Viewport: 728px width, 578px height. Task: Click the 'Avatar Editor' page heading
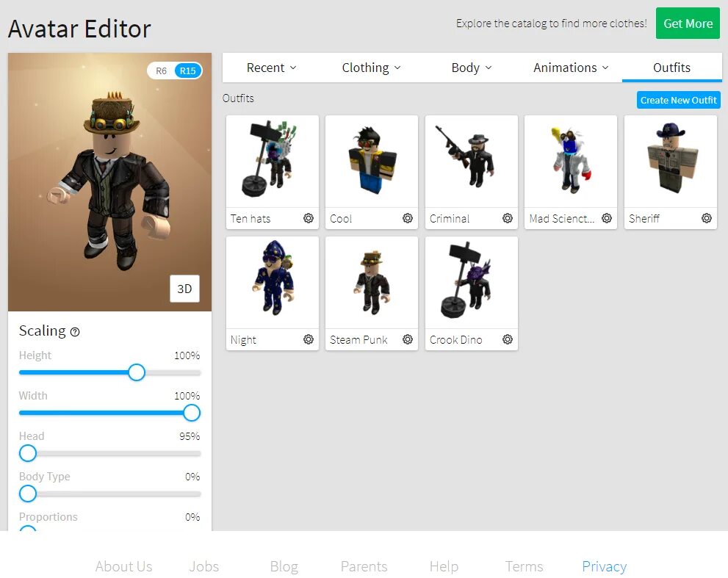point(79,29)
